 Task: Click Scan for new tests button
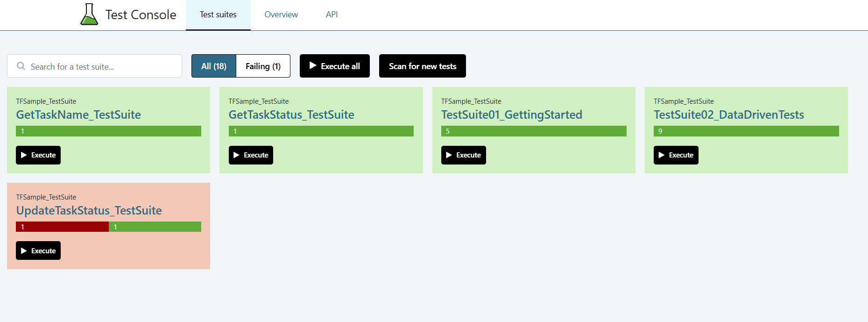click(x=422, y=66)
